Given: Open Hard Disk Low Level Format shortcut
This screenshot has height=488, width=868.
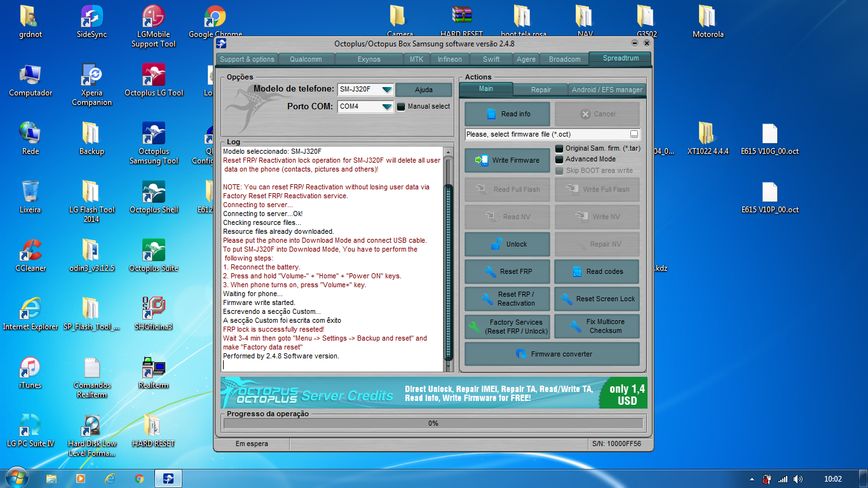Looking at the screenshot, I should (x=92, y=436).
